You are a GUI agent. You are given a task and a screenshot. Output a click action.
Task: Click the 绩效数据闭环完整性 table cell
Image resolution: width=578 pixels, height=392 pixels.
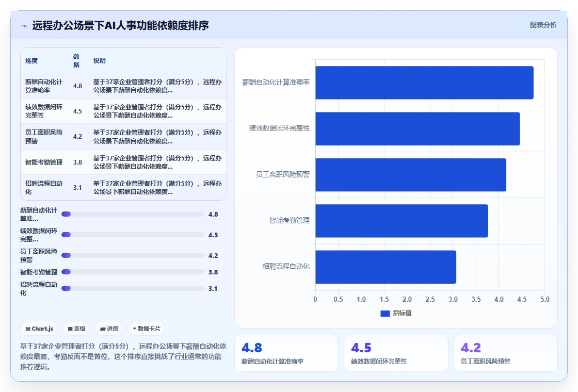coord(44,111)
